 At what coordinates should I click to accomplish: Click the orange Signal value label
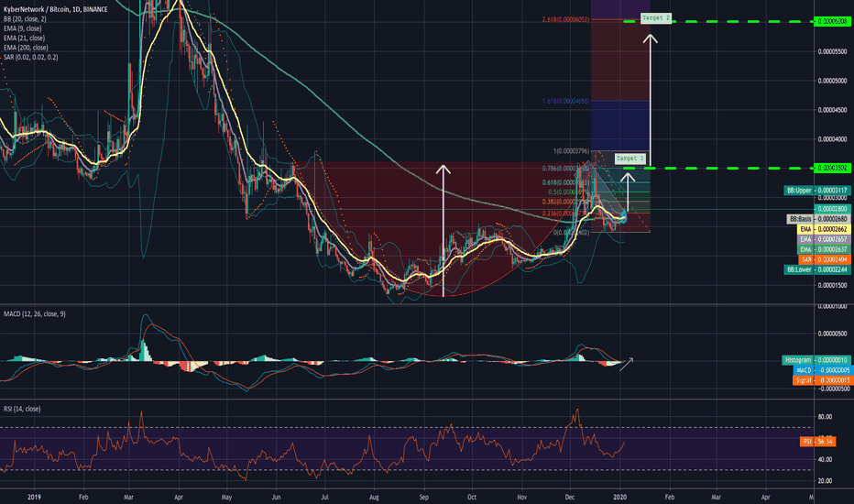(821, 380)
